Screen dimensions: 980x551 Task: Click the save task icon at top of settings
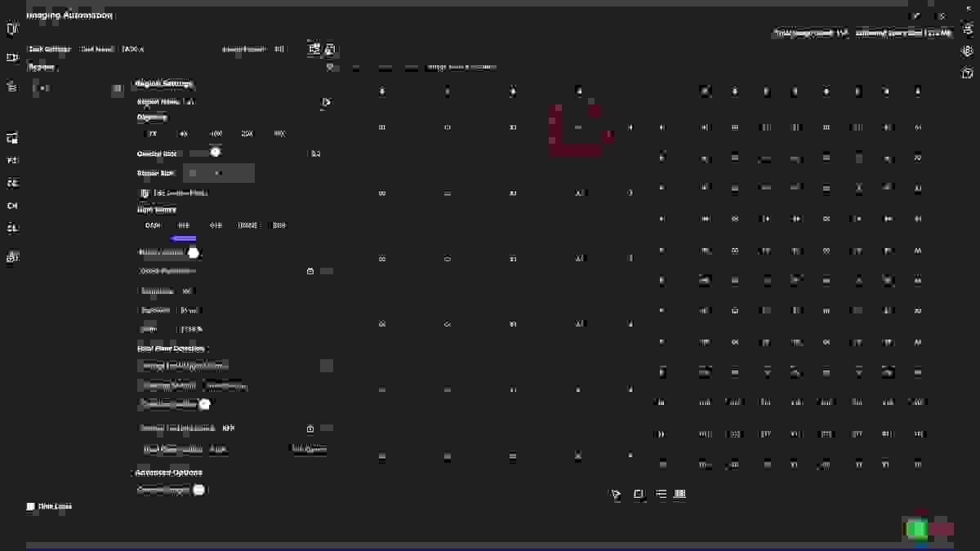tap(330, 49)
